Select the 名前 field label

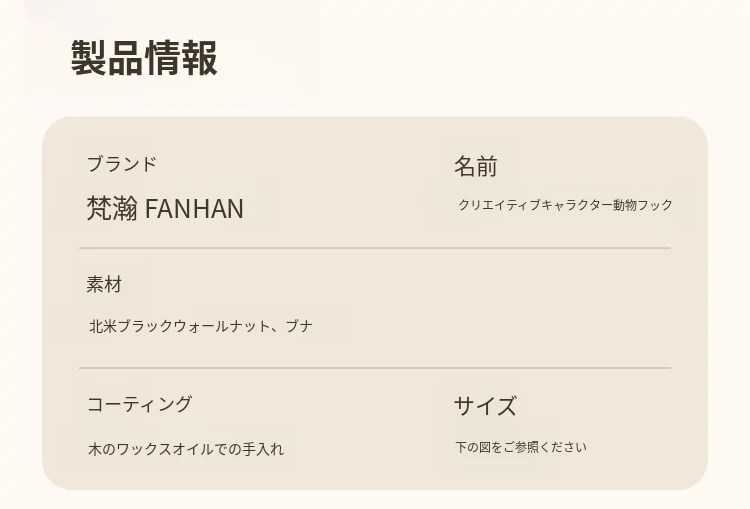click(475, 166)
